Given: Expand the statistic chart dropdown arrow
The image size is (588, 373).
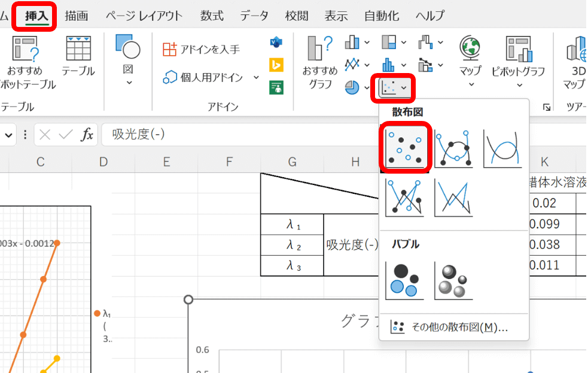Looking at the screenshot, I should 404,65.
